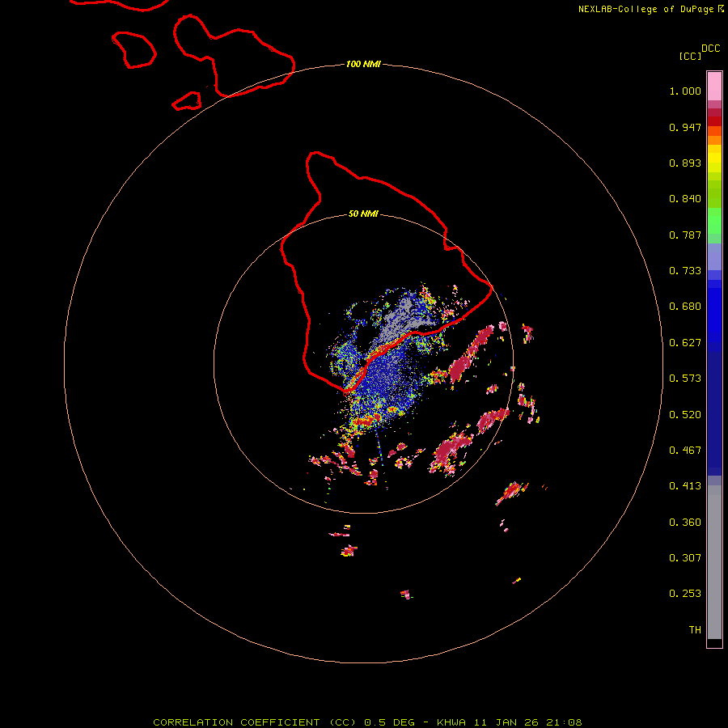Click the 0.787 color scale value

[685, 235]
